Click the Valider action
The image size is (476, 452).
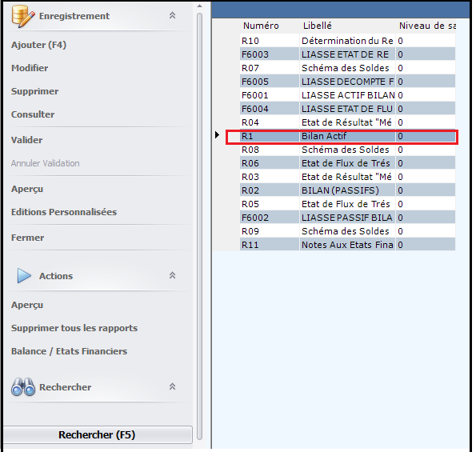(x=26, y=140)
